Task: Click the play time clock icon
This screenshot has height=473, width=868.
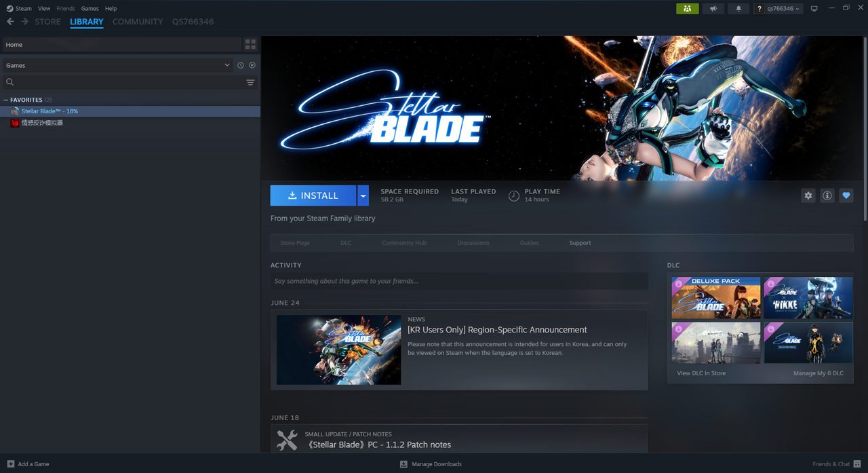Action: [x=514, y=195]
